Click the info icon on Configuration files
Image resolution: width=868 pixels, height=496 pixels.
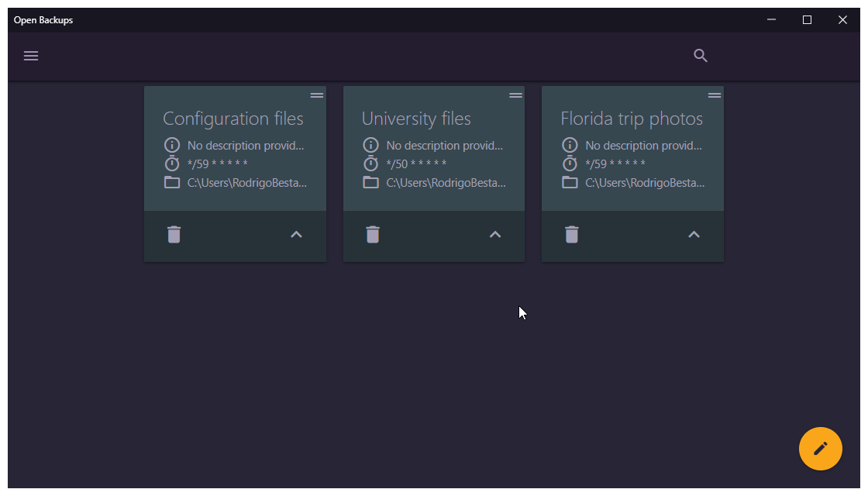click(x=172, y=145)
